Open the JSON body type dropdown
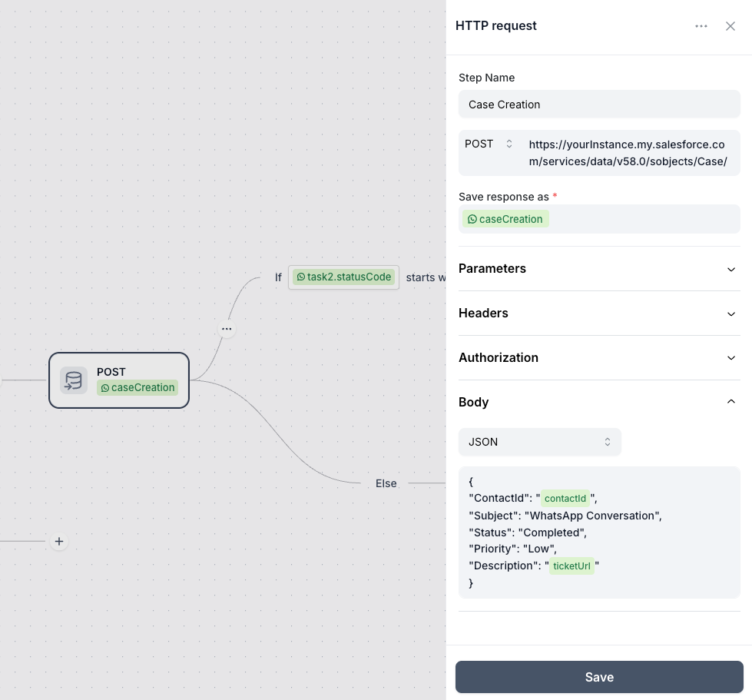Screen dimensions: 752x700 coord(539,442)
